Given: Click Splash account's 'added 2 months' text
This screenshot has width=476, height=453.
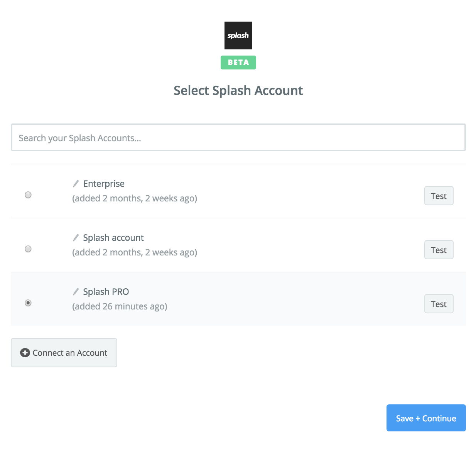Looking at the screenshot, I should (135, 252).
